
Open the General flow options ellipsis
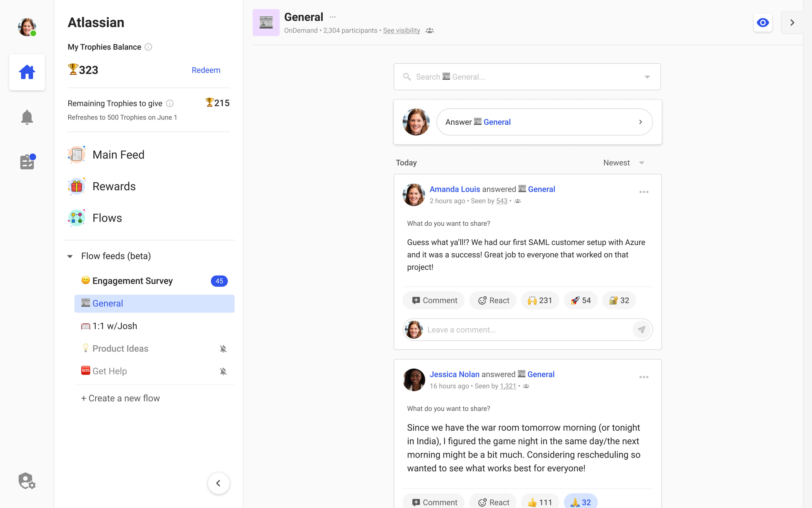click(333, 17)
